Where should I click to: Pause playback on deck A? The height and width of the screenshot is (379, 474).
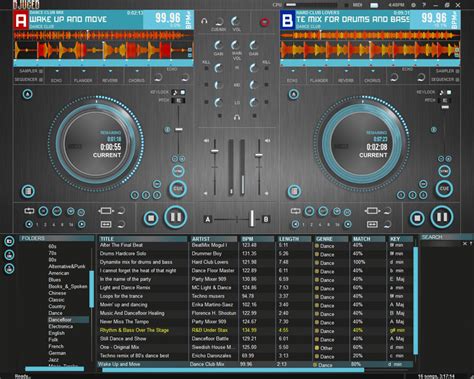176,217
